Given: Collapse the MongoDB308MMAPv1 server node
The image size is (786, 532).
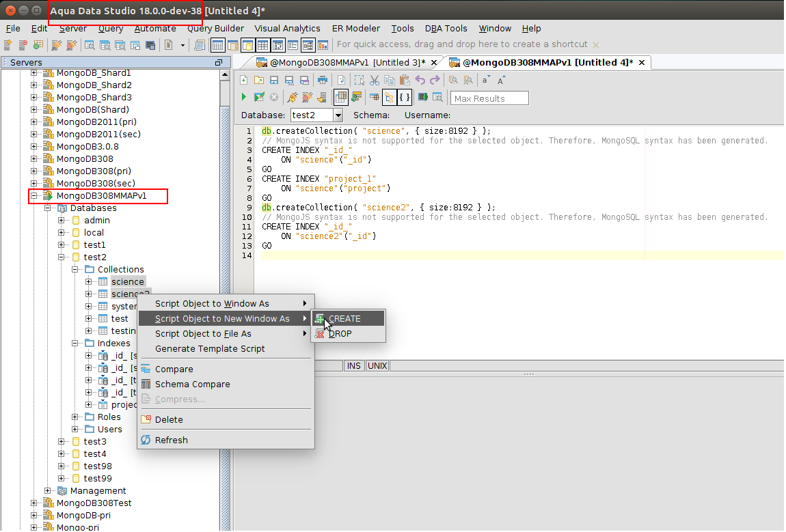Looking at the screenshot, I should click(x=33, y=195).
